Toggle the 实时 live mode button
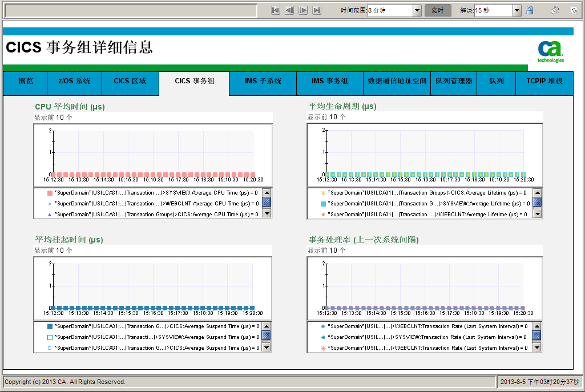This screenshot has height=392, width=585. tap(438, 10)
